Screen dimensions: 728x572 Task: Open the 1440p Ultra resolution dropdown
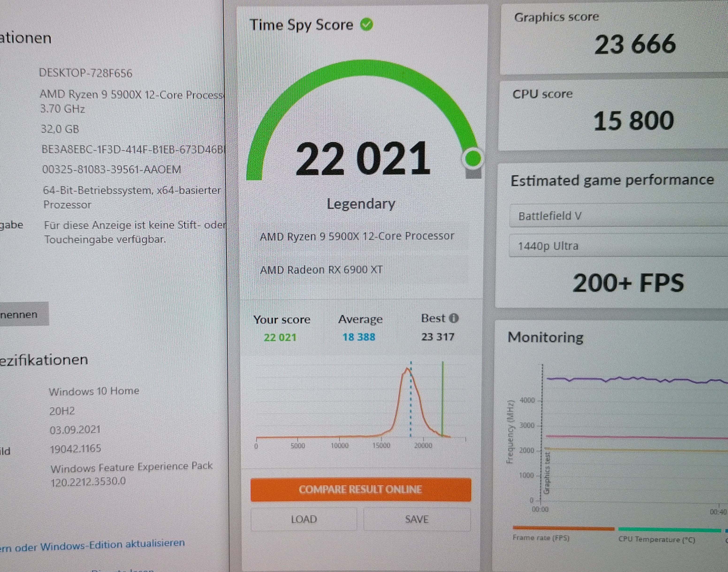(x=618, y=246)
